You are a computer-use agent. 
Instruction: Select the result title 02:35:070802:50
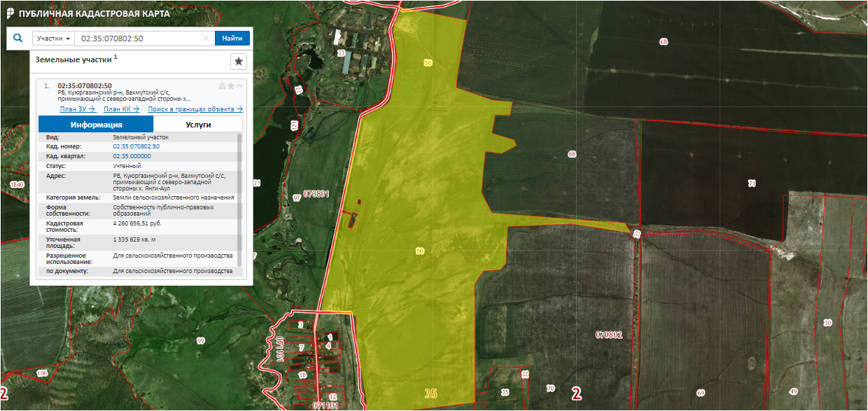tap(84, 86)
